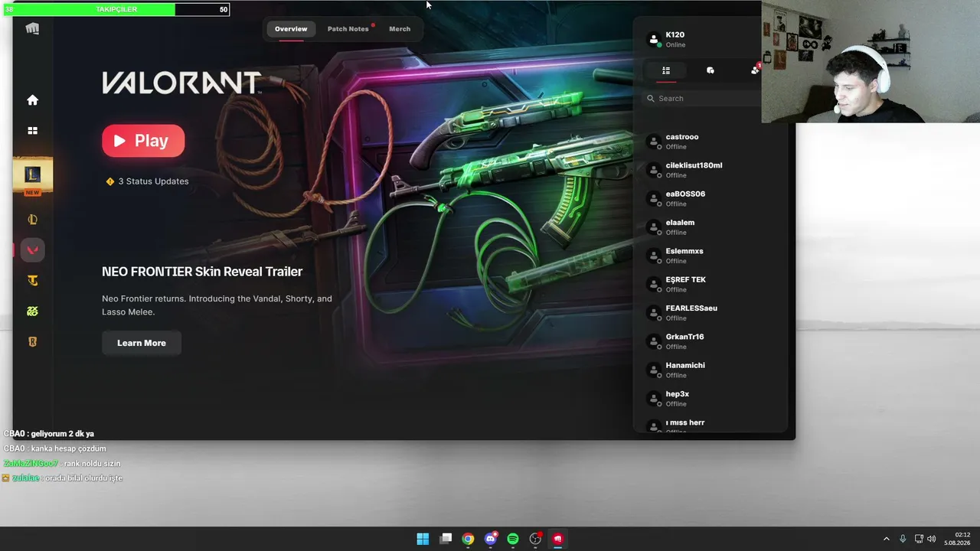Open the chat messages icon

[x=710, y=70]
